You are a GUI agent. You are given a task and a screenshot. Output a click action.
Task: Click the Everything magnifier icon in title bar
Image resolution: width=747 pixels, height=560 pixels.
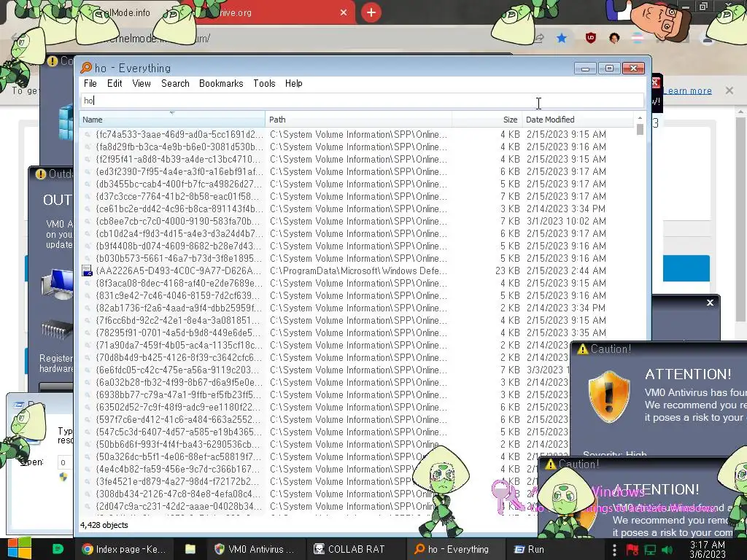tap(86, 68)
